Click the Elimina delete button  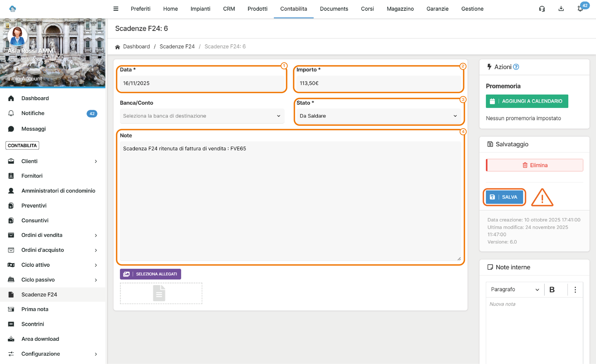[x=534, y=165]
